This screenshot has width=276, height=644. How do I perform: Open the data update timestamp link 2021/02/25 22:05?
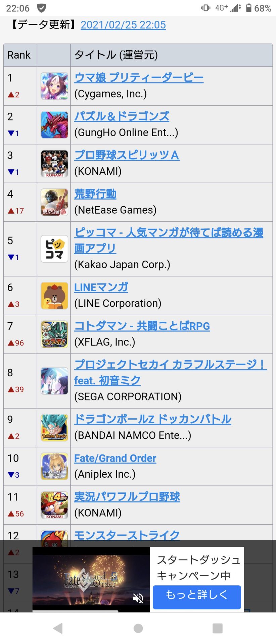[123, 25]
